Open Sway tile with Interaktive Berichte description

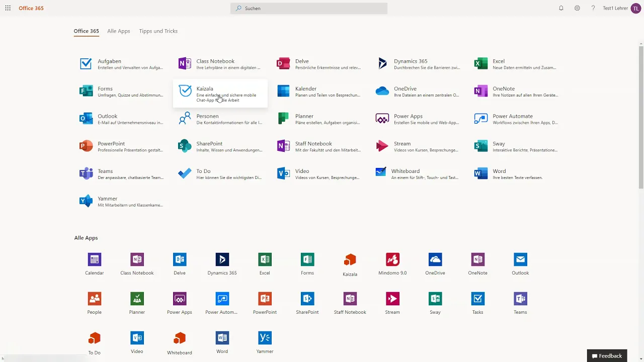coord(516,146)
